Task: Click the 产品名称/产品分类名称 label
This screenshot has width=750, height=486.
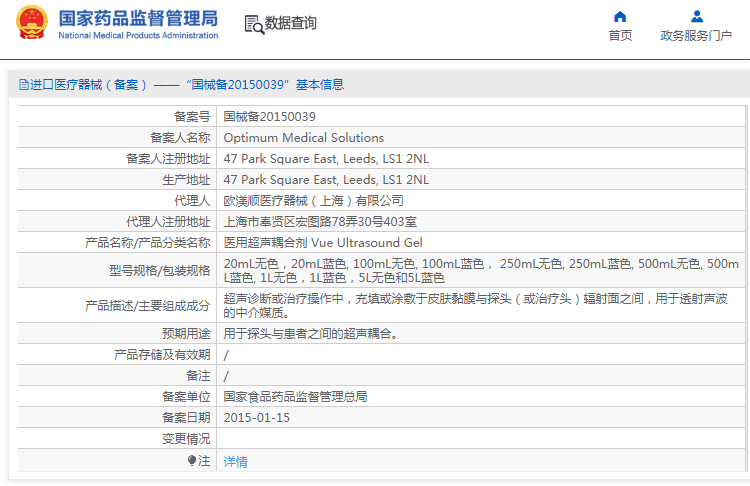Action: [x=147, y=243]
